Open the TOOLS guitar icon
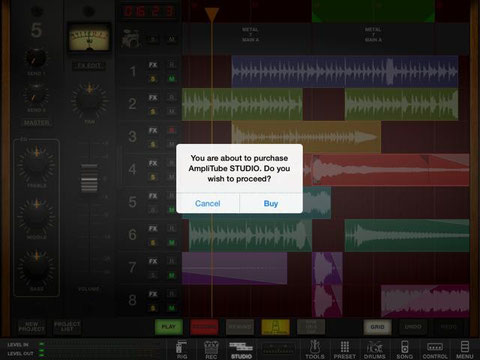This screenshot has width=480, height=360. tap(315, 349)
